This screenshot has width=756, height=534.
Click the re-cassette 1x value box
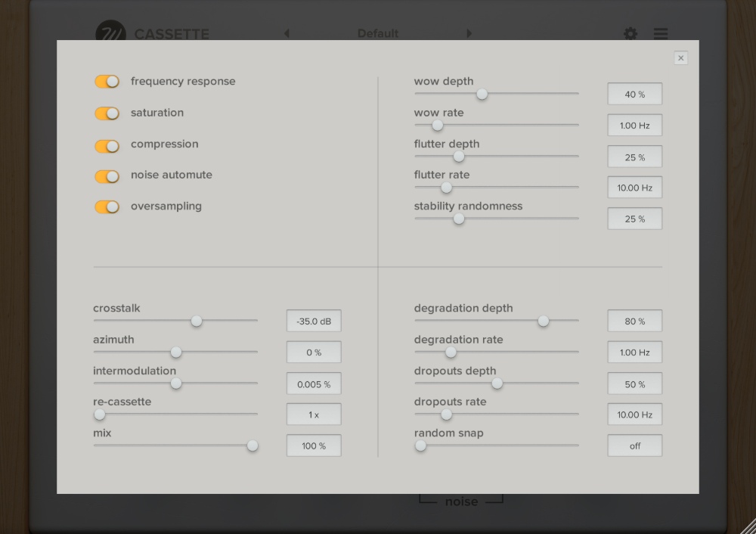pyautogui.click(x=314, y=414)
